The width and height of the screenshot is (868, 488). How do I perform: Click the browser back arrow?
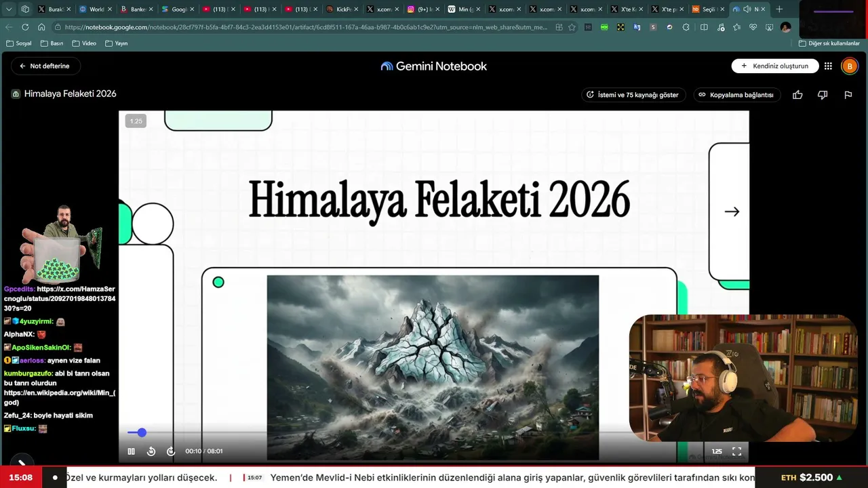(9, 27)
